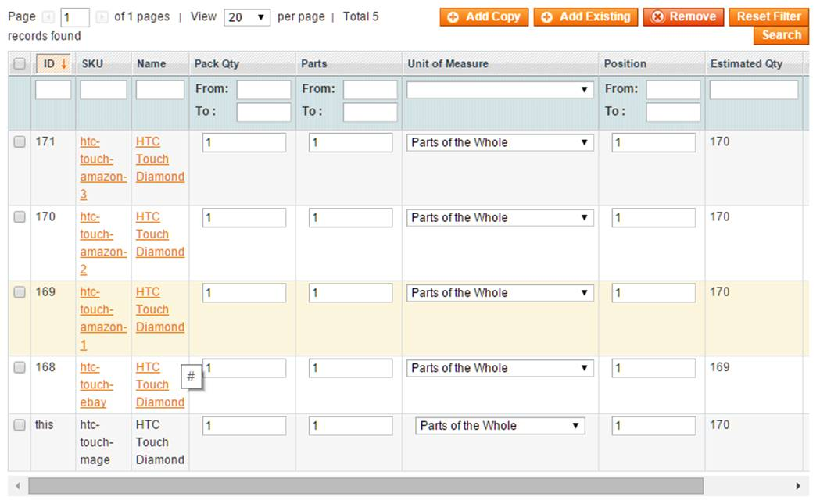The width and height of the screenshot is (820, 504).
Task: Open HTC Touch Diamond link in row 170
Action: (x=160, y=234)
